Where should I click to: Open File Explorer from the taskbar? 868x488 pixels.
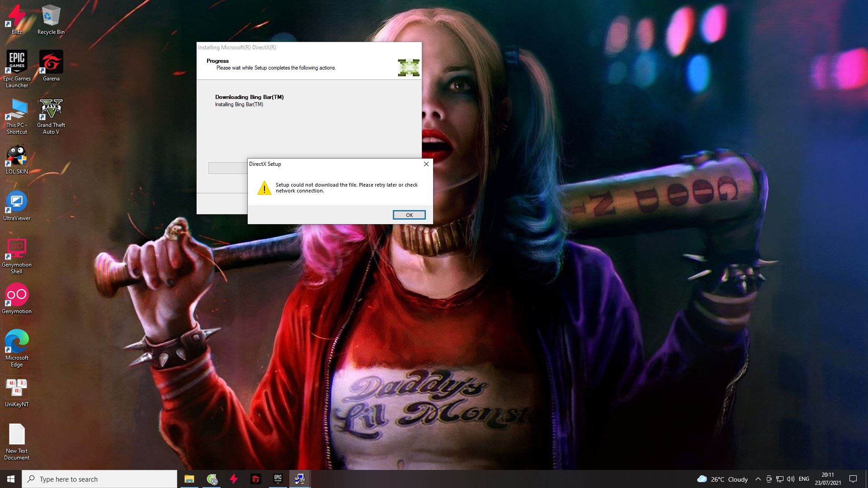coord(189,479)
